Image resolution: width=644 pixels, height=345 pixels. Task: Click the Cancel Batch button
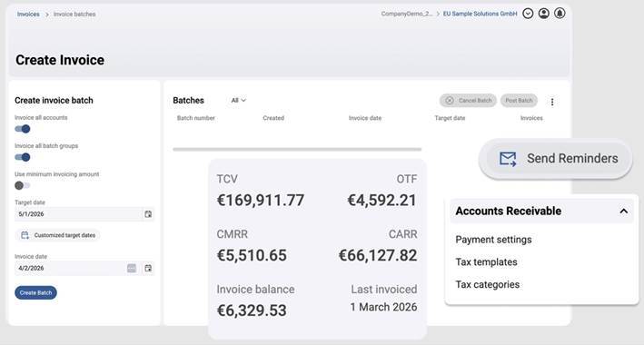click(468, 101)
